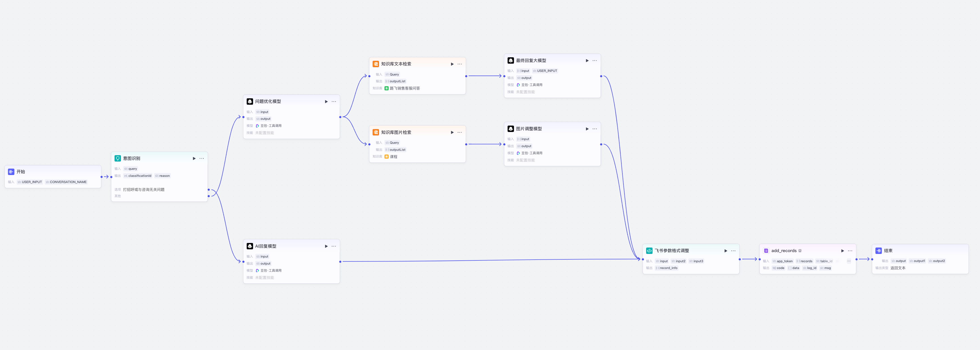Screen dimensions: 980x350
Task: Select the 知识库图片检索 node title
Action: coord(396,132)
